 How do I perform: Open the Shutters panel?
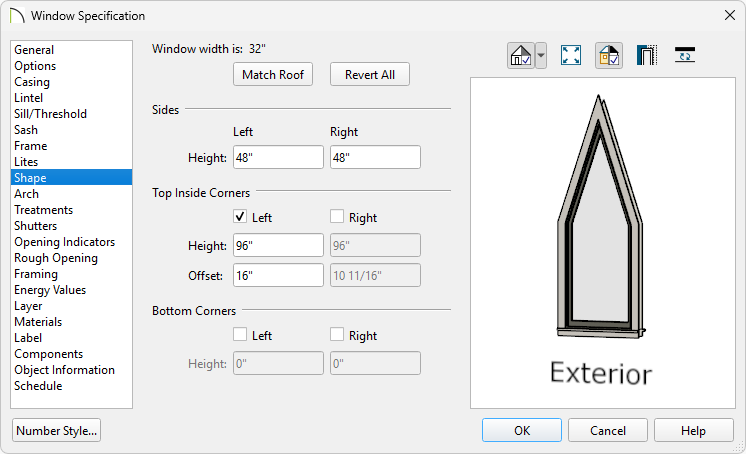pos(71,226)
